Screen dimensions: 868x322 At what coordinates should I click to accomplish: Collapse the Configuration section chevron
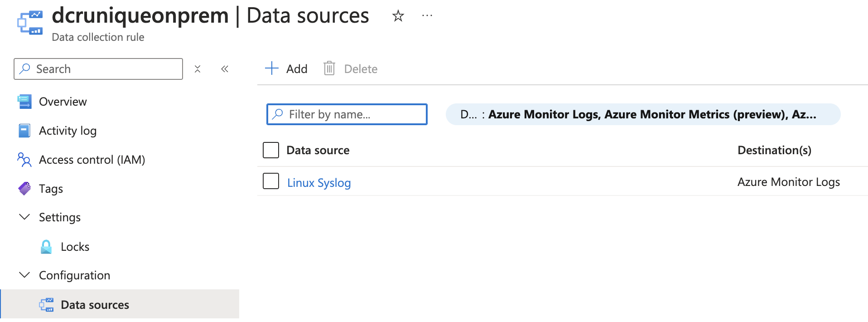click(x=24, y=275)
